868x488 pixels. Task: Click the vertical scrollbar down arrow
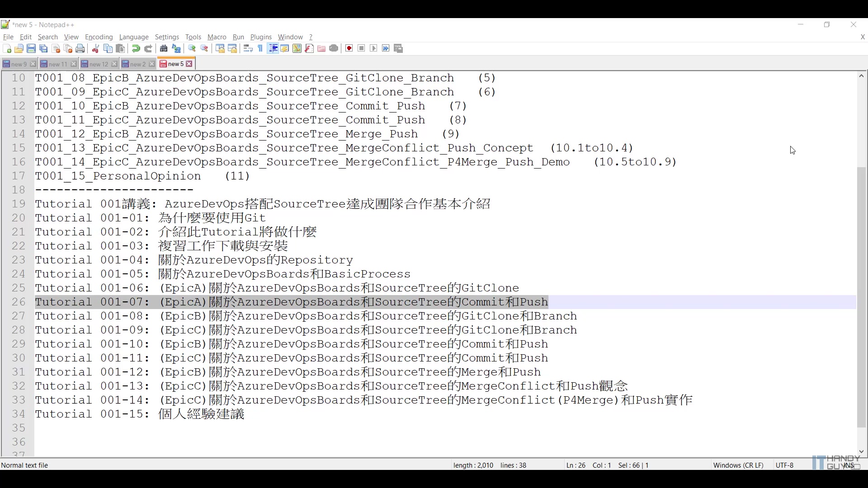(861, 451)
